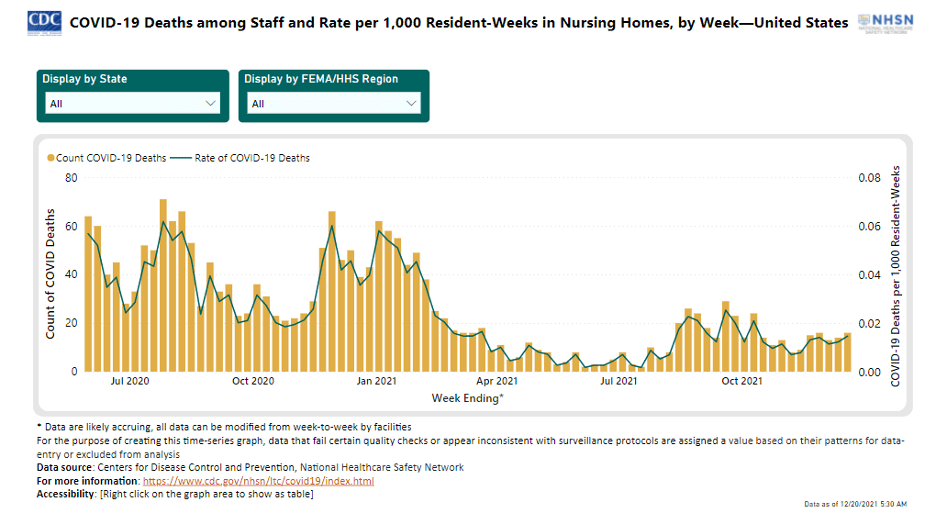The image size is (936, 514).
Task: Click the Accessibility note about showing as table
Action: pos(175,495)
